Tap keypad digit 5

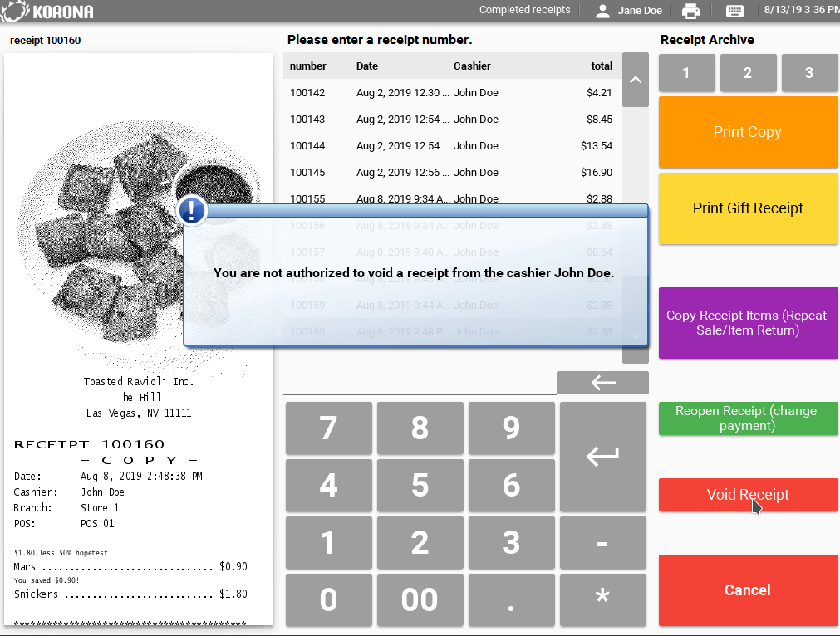coord(420,485)
